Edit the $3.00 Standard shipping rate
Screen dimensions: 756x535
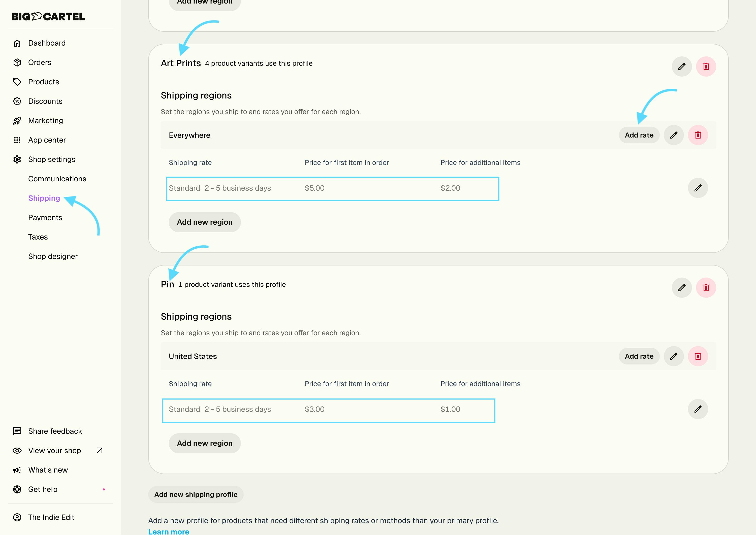tap(698, 409)
